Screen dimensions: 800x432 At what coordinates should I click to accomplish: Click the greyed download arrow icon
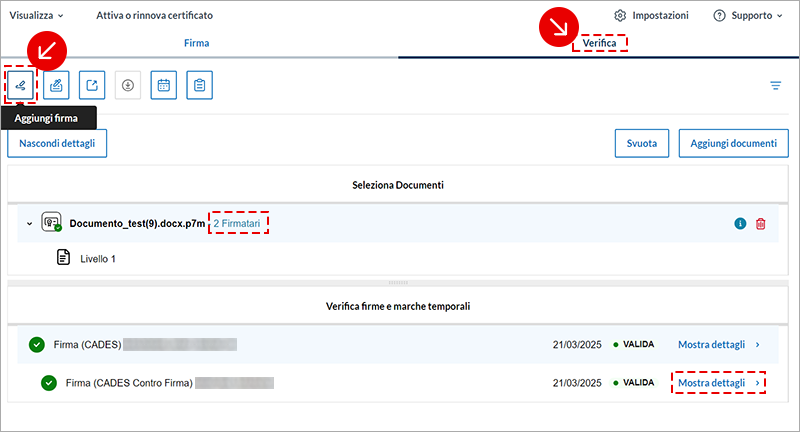(128, 85)
